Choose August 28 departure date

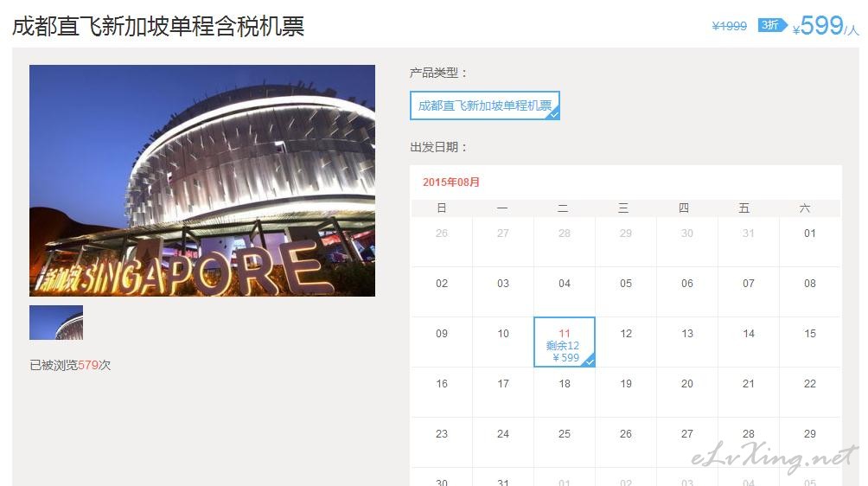pos(749,442)
